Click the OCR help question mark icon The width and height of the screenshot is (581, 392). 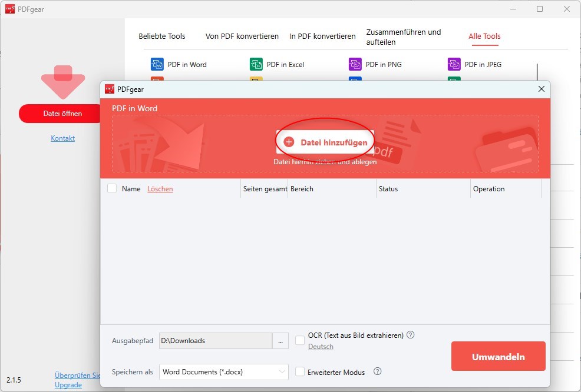point(411,335)
